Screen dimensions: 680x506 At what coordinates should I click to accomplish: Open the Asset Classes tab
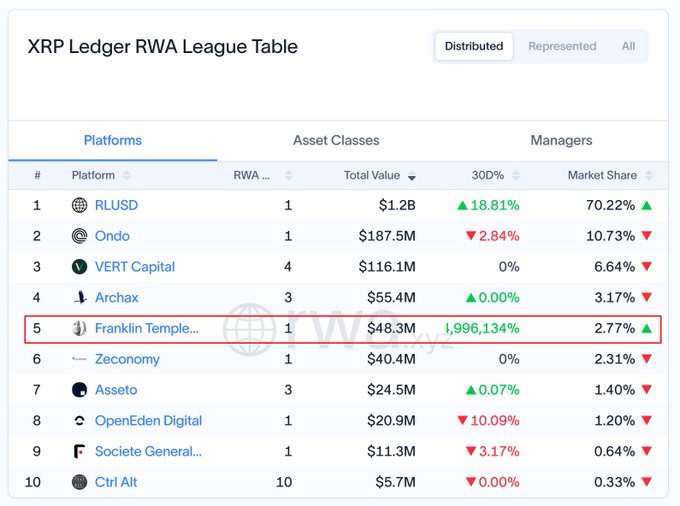pyautogui.click(x=336, y=140)
